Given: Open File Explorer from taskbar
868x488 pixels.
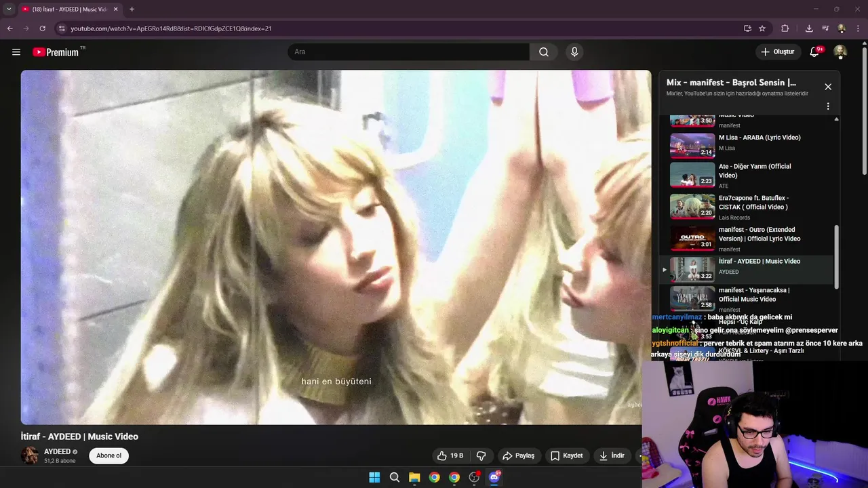Looking at the screenshot, I should tap(414, 477).
